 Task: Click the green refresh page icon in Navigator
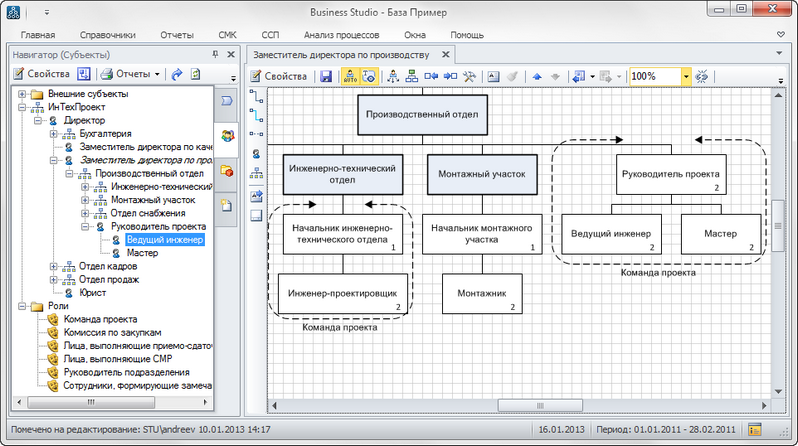(x=195, y=74)
